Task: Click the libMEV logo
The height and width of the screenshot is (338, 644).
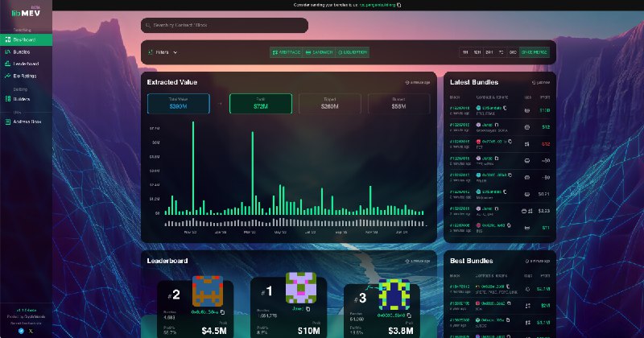Action: (20, 13)
